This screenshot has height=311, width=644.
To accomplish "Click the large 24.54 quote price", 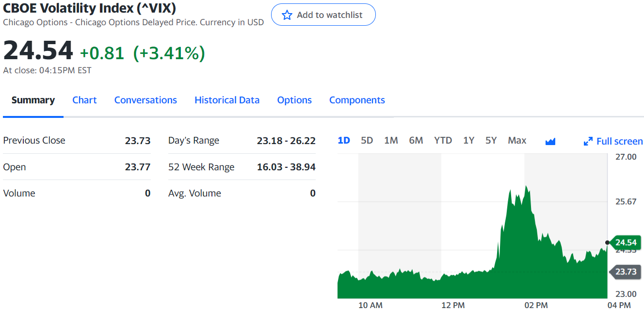I will [x=38, y=50].
